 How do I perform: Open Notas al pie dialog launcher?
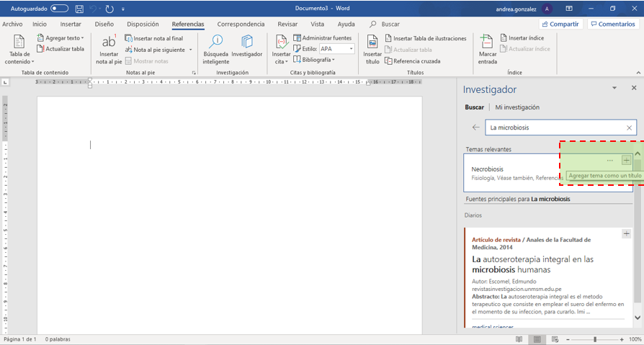tap(194, 73)
